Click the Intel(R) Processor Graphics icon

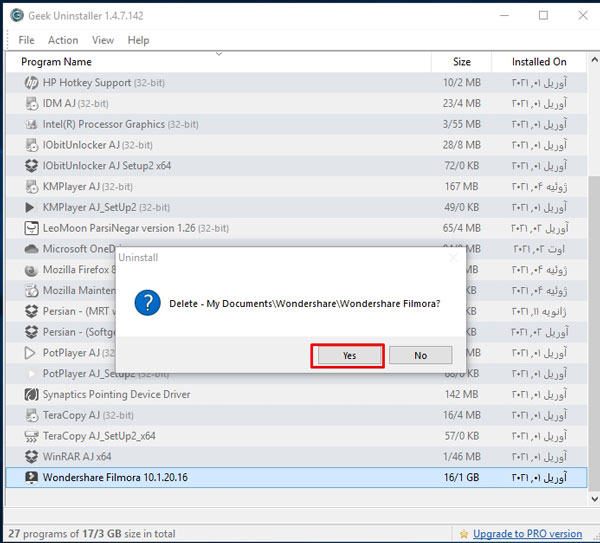click(31, 124)
